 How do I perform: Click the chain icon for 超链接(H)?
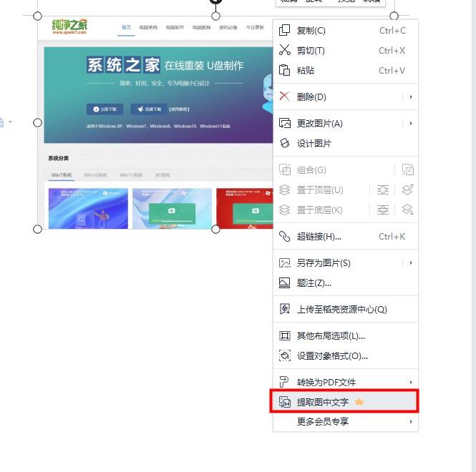[284, 236]
